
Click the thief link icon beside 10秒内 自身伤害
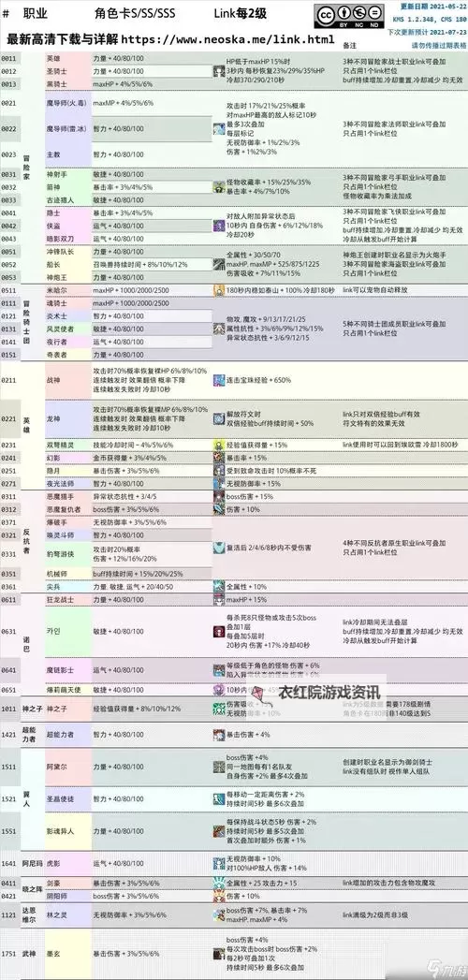click(219, 225)
